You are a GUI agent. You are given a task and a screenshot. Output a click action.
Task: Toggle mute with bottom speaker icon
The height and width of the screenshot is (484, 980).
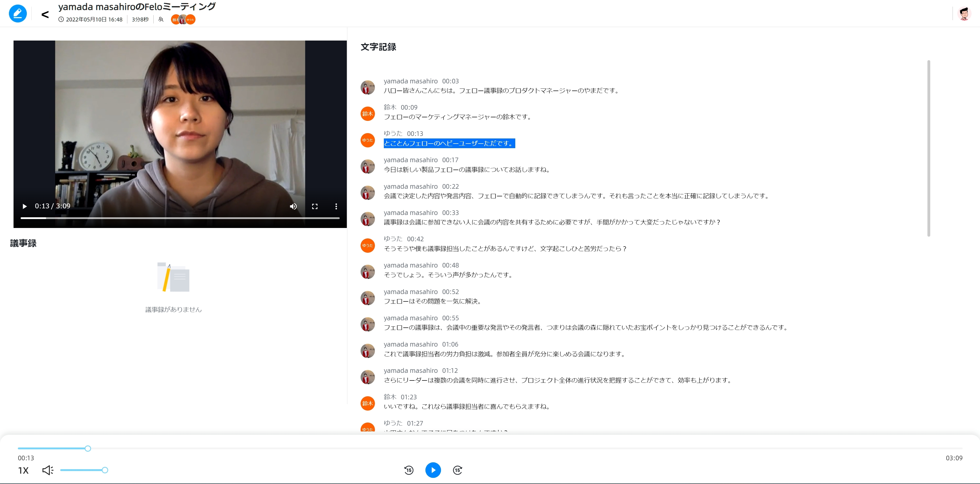(47, 470)
